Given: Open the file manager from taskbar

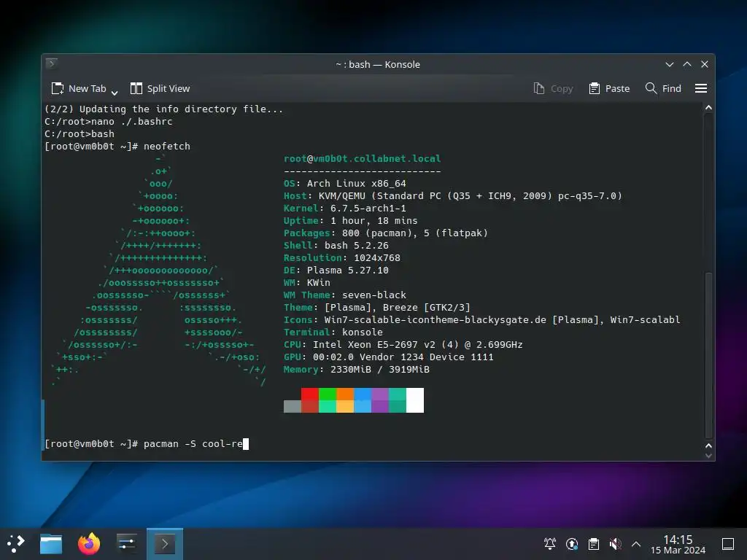Looking at the screenshot, I should pos(51,543).
